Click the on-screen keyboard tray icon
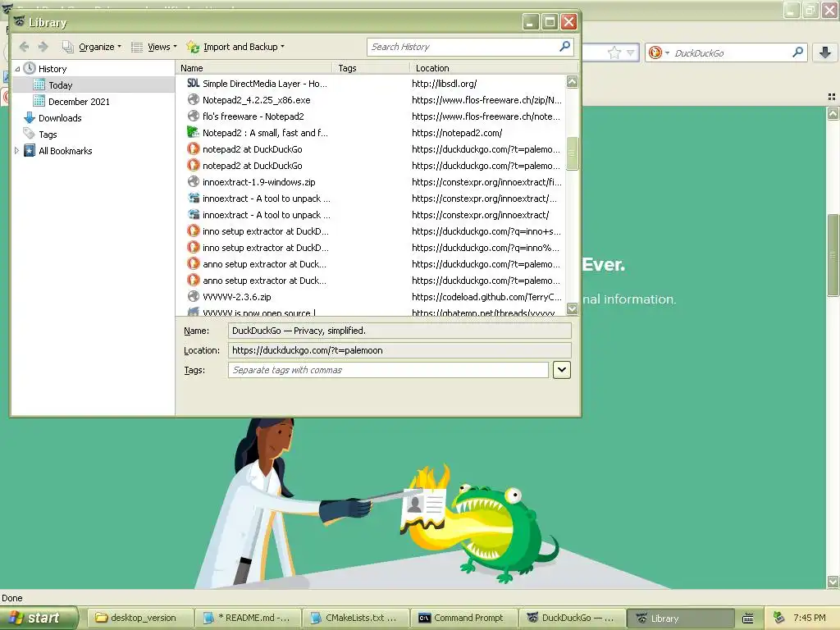The width and height of the screenshot is (840, 630). pos(748,618)
